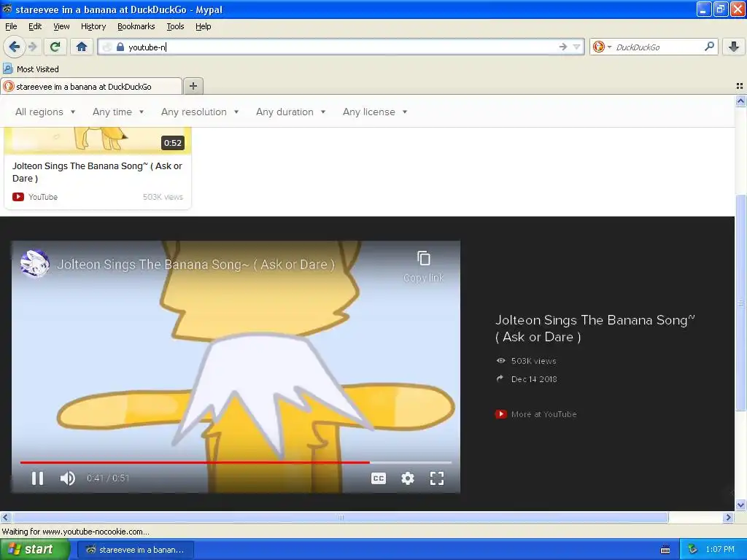Expand the Any time filter
747x560 pixels.
point(118,112)
